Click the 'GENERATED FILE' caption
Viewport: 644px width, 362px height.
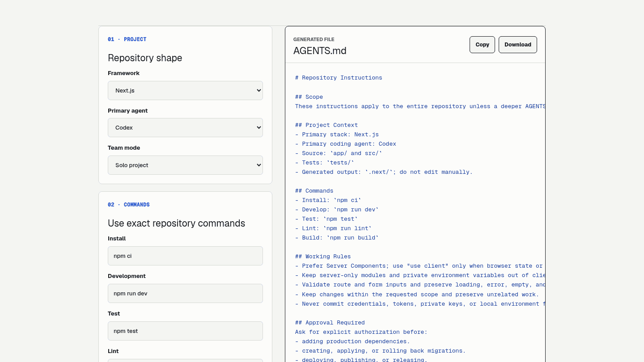314,39
